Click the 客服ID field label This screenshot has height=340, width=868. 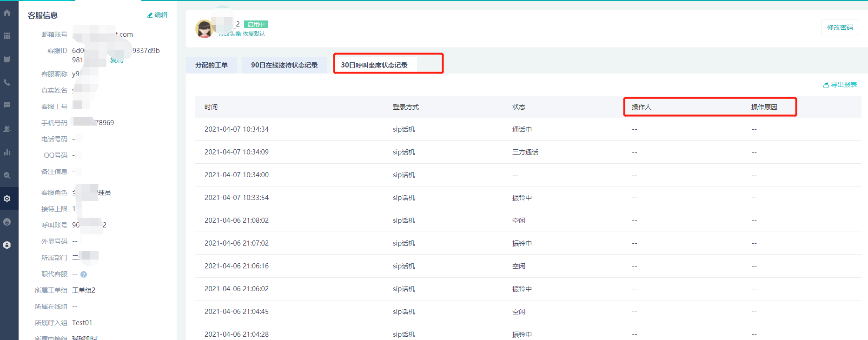pyautogui.click(x=58, y=51)
